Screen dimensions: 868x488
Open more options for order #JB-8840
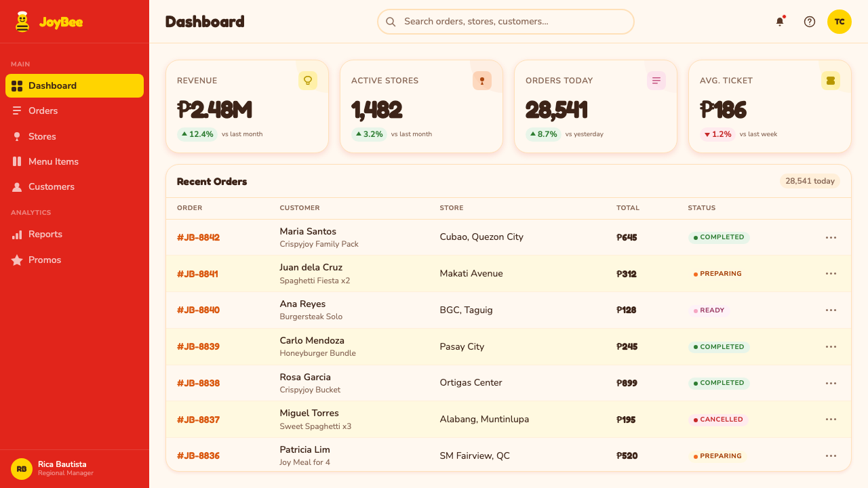pyautogui.click(x=831, y=310)
